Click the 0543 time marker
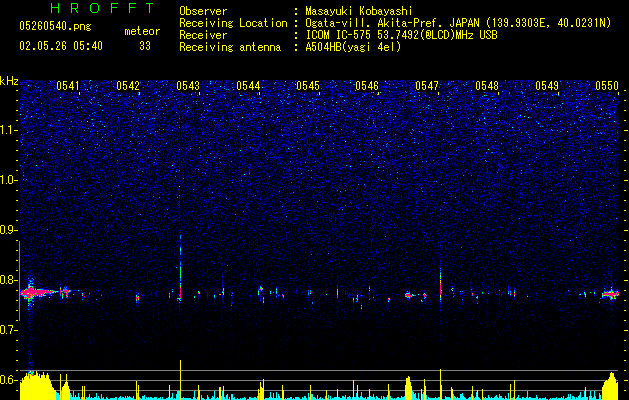Viewport: 629px width, 400px height. (188, 86)
